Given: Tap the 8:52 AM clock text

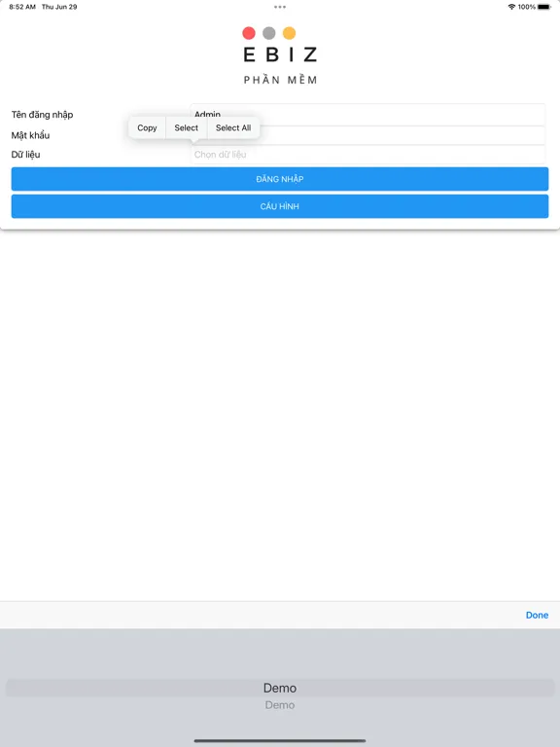Looking at the screenshot, I should pos(22,7).
